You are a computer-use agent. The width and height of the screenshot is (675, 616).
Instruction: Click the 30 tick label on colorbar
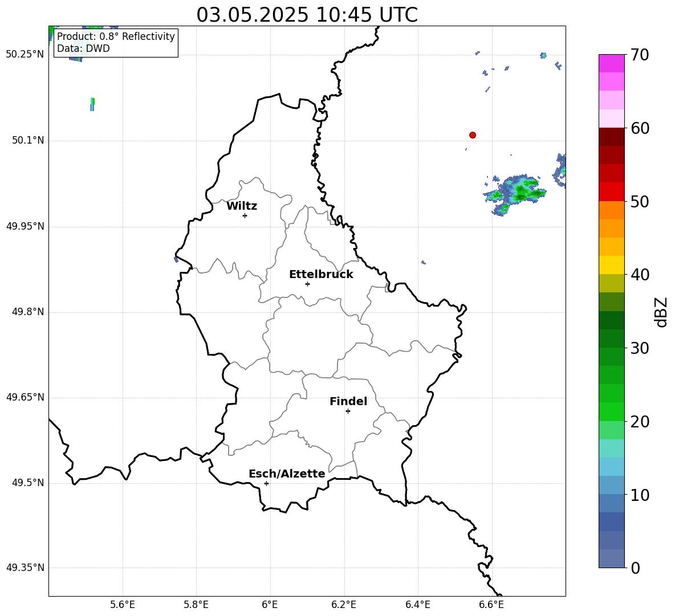[x=640, y=348]
